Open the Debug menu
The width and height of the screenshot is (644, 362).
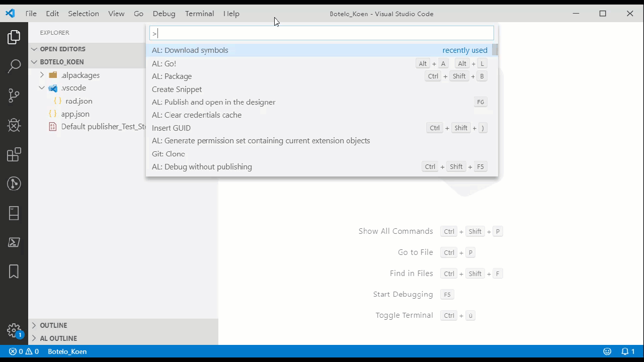[164, 14]
